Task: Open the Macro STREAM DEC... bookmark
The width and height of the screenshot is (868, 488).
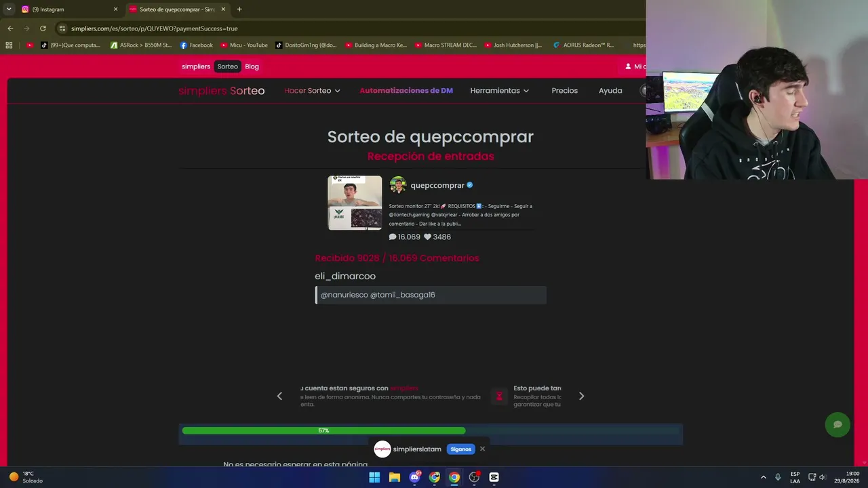Action: coord(446,45)
